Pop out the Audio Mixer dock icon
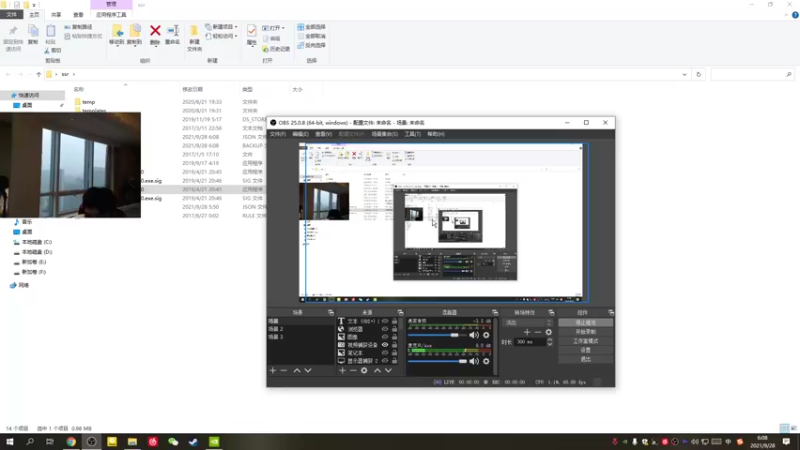Screen dimensions: 800x450 (x=495, y=312)
